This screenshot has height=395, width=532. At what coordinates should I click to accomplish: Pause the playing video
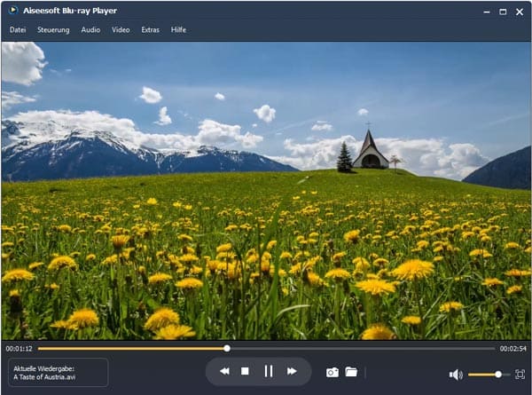click(269, 371)
